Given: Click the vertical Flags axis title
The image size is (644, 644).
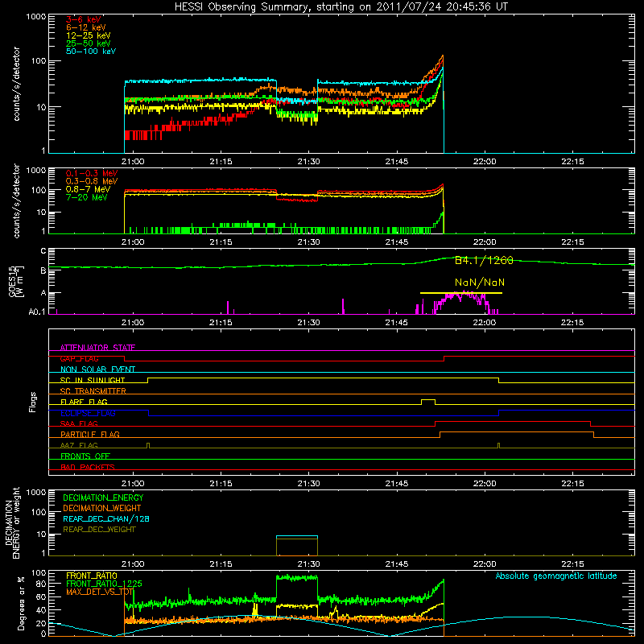Looking at the screenshot, I should (x=32, y=402).
